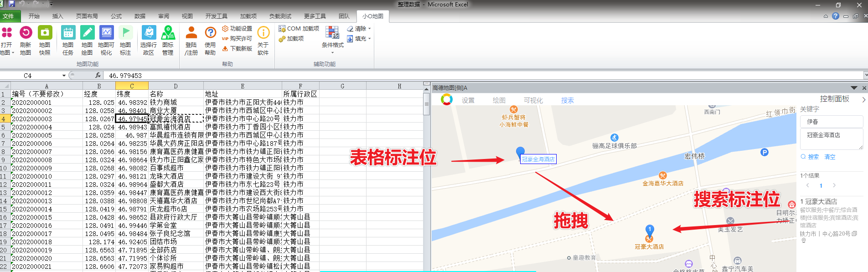Open the 打开地图 (Open Map) tool
Image resolution: width=868 pixels, height=272 pixels.
click(x=7, y=40)
